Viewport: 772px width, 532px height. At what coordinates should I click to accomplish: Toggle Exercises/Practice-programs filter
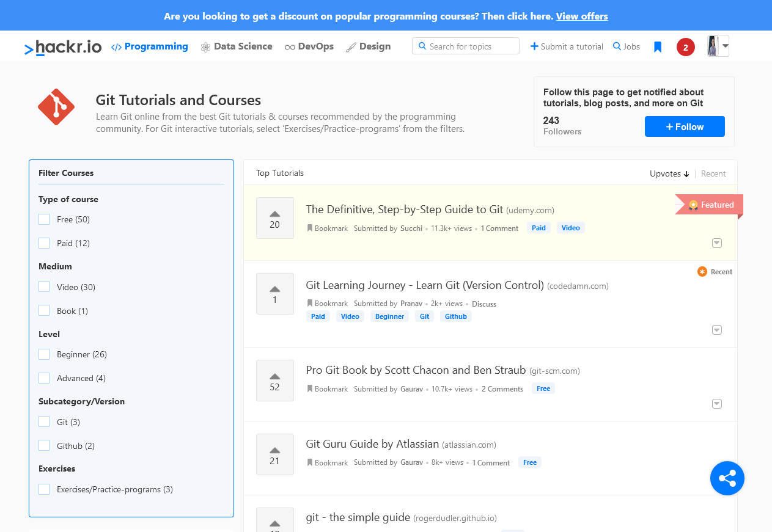coord(44,489)
